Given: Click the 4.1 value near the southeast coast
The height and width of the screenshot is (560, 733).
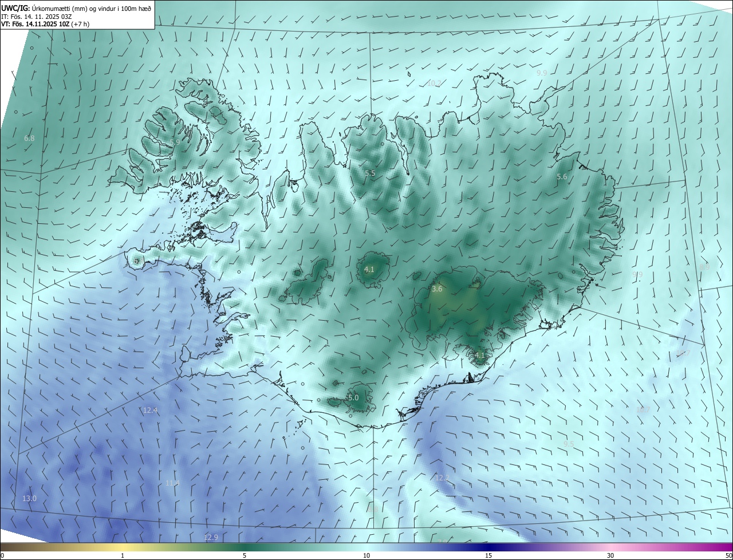Looking at the screenshot, I should point(480,355).
